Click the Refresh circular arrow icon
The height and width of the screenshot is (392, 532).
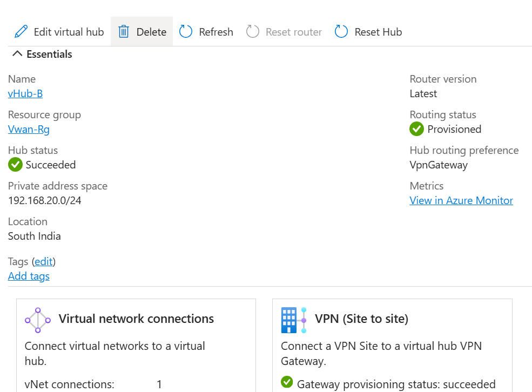[x=186, y=31]
